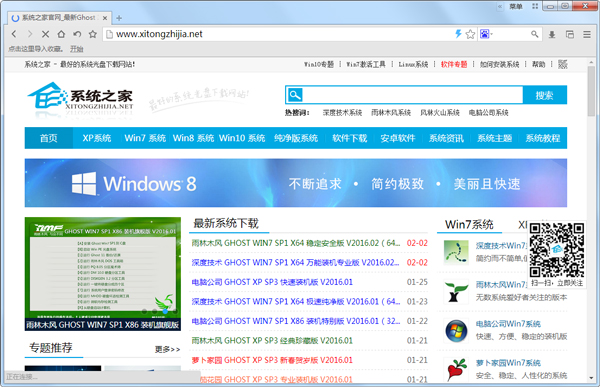Open the Win7激活工具 top link
Viewport: 600px width, 387px height.
coord(366,64)
